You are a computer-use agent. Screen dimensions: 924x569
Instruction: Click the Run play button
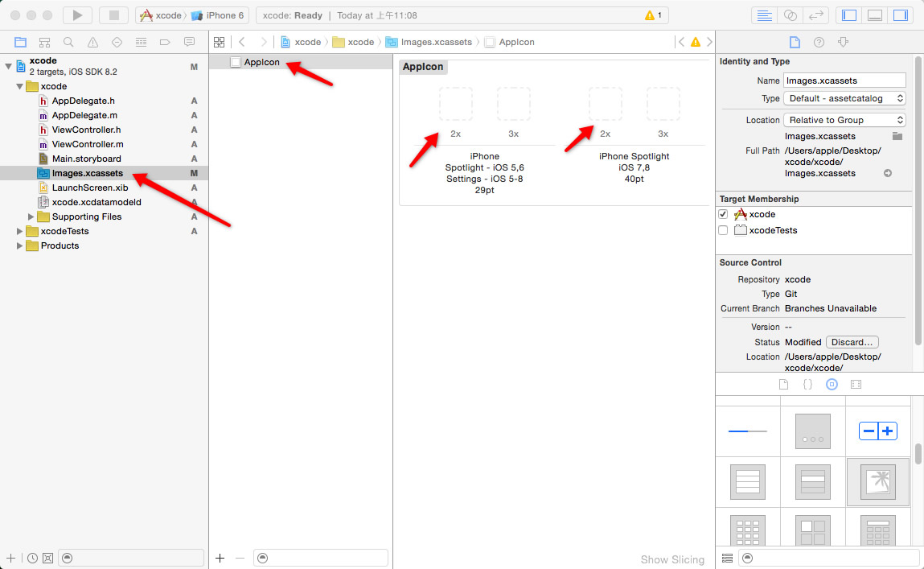pos(77,15)
